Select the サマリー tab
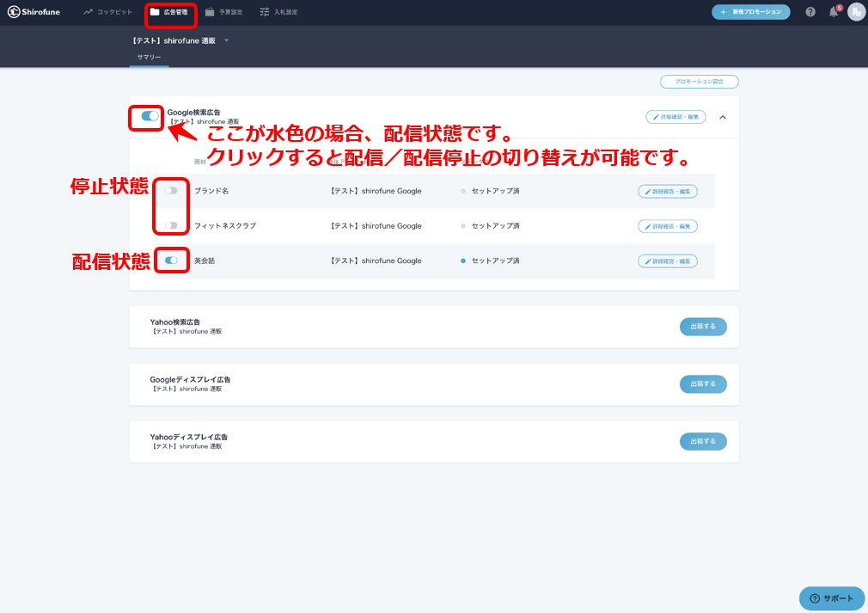The height and width of the screenshot is (613, 868). click(x=150, y=57)
